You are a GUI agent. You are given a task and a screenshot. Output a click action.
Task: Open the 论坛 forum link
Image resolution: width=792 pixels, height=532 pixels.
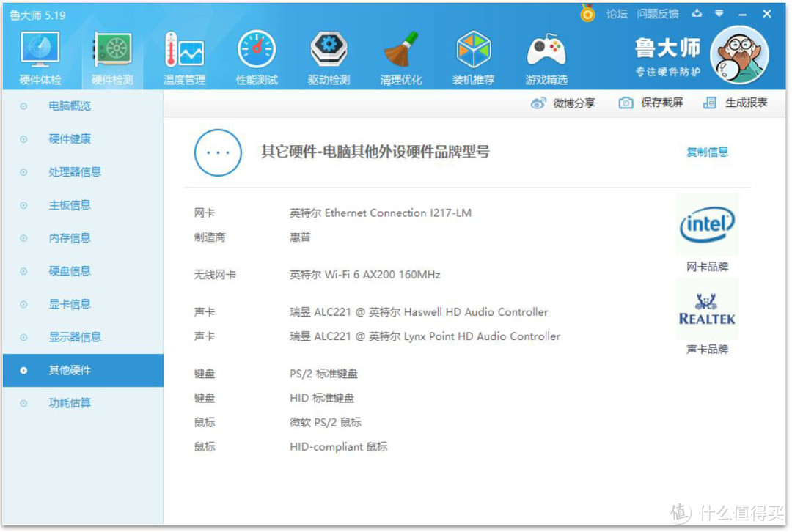[x=616, y=13]
